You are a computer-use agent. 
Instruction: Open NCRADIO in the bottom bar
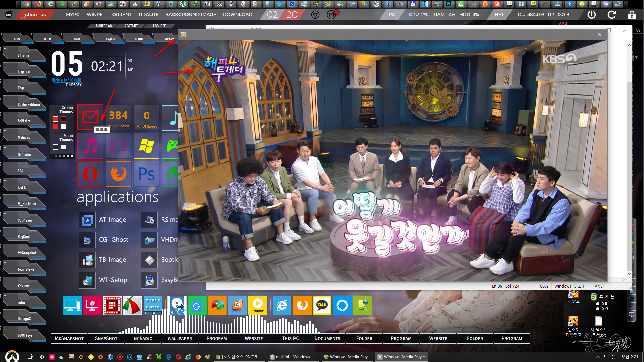[x=143, y=338]
